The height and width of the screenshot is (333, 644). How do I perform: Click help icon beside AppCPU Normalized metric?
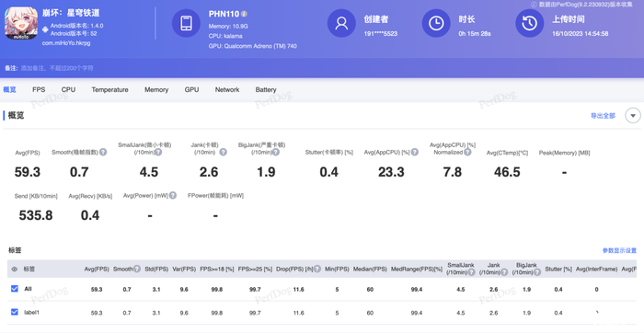pos(467,153)
